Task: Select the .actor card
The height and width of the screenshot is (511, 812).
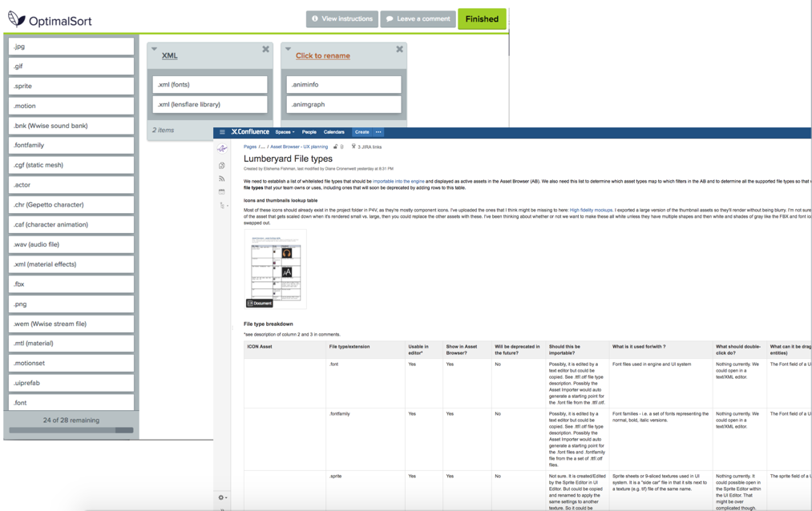Action: tap(71, 185)
